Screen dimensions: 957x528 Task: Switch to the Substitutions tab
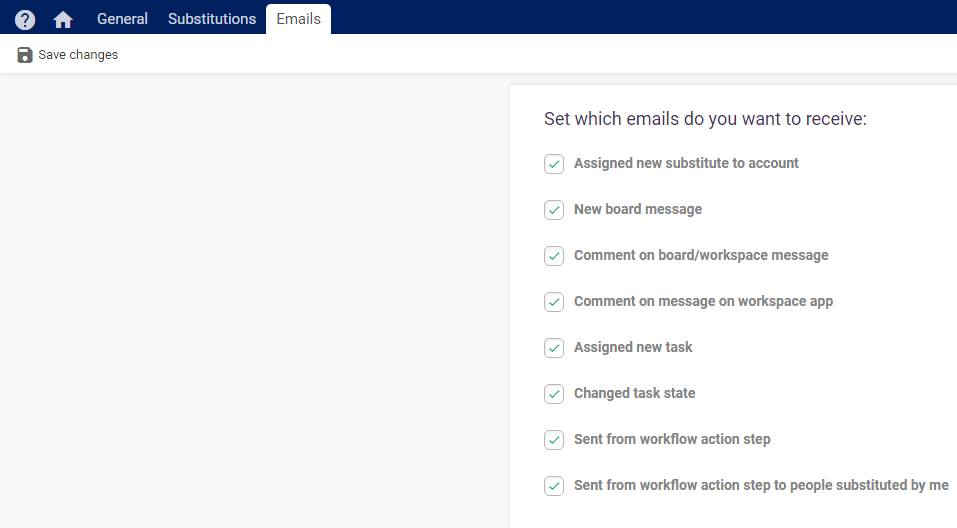click(212, 19)
